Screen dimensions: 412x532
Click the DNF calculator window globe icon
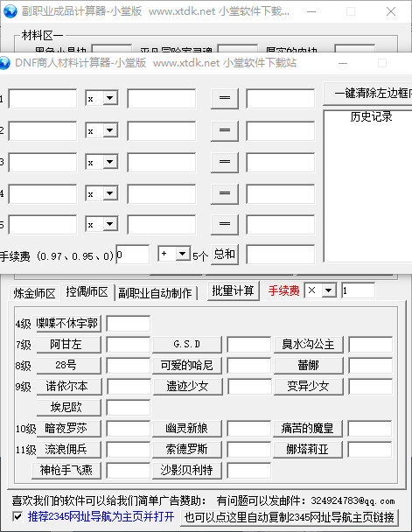[x=4, y=63]
